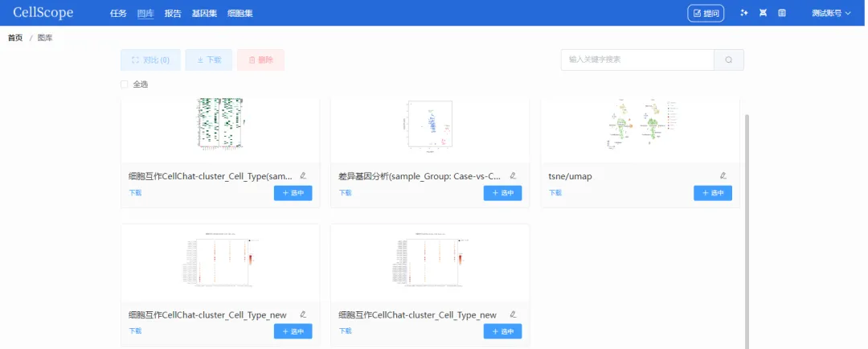Viewport: 868px width, 349px height.
Task: Navigate to 细胞集 cell set page
Action: (x=240, y=14)
